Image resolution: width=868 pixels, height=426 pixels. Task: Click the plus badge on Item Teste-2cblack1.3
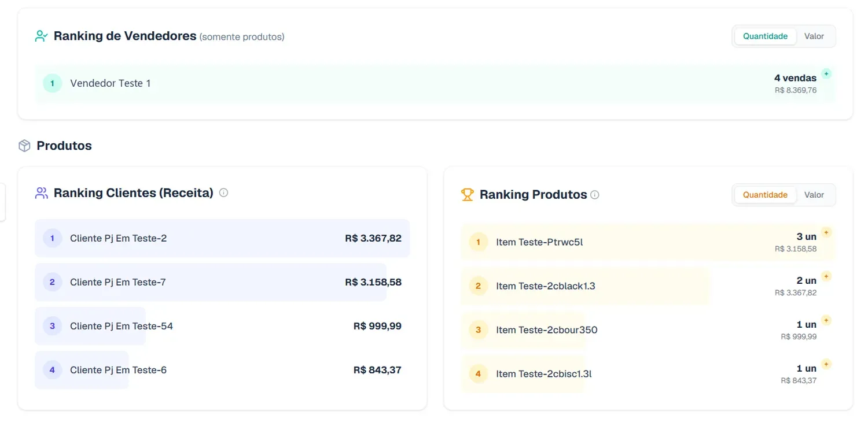click(826, 276)
